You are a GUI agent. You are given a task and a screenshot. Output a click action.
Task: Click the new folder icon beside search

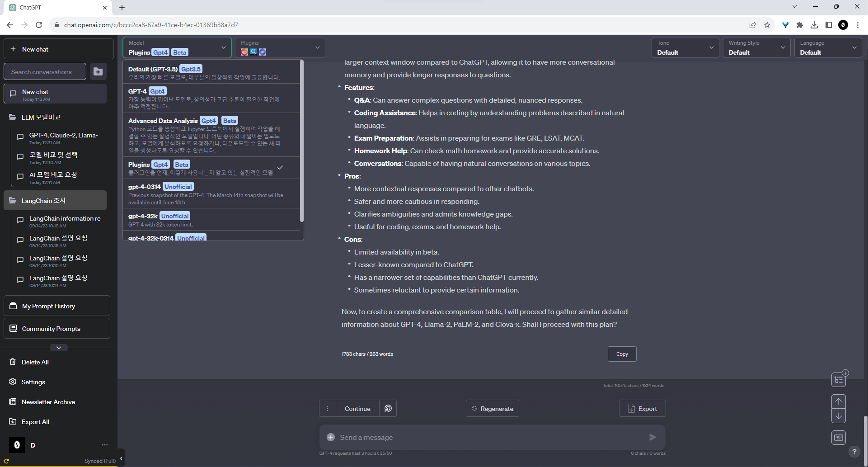[x=98, y=71]
